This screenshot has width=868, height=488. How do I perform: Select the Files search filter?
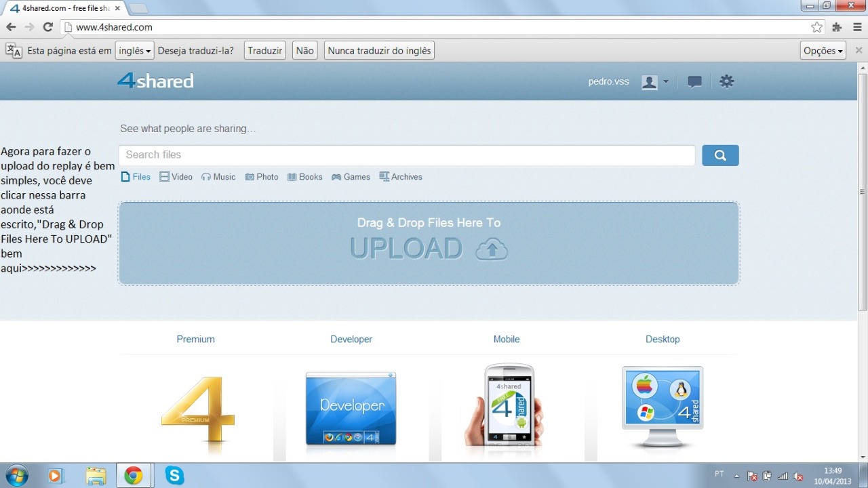(136, 177)
